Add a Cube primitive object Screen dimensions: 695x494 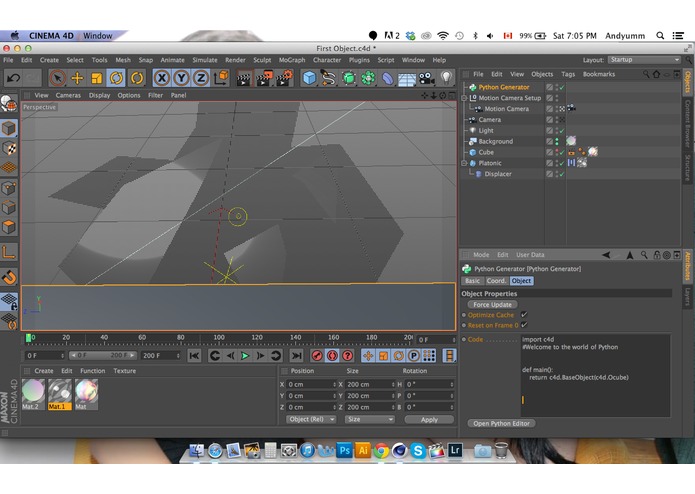click(309, 78)
